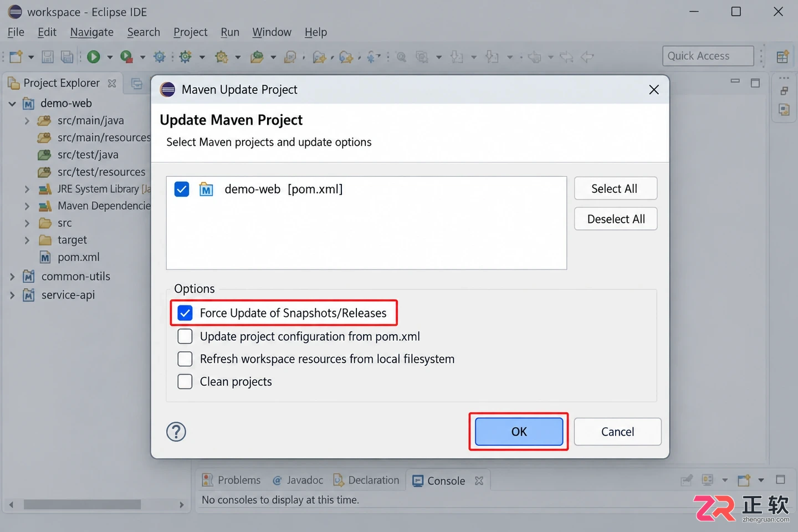
Task: Expand the service-api project
Action: tap(12, 295)
